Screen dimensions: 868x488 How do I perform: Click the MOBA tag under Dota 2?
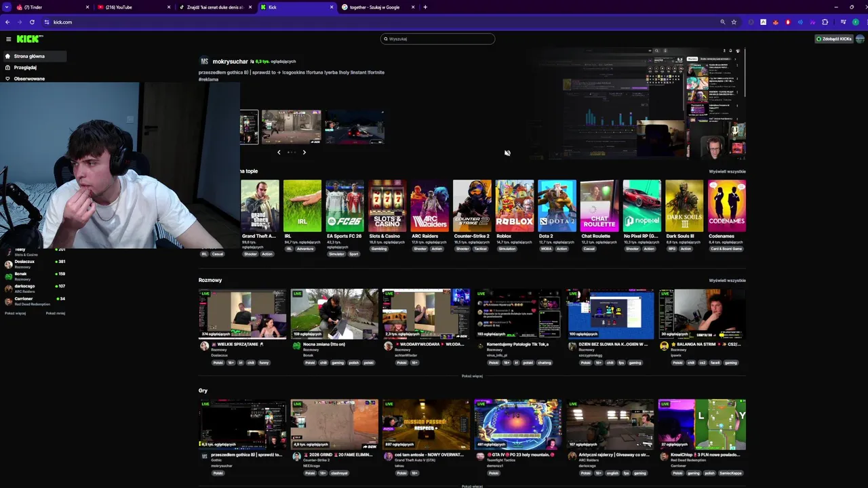pyautogui.click(x=546, y=249)
